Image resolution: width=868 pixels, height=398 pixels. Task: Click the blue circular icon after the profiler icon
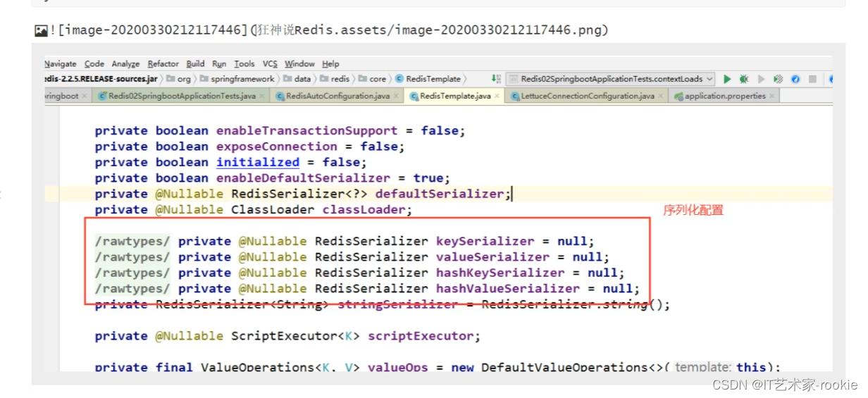coord(795,79)
